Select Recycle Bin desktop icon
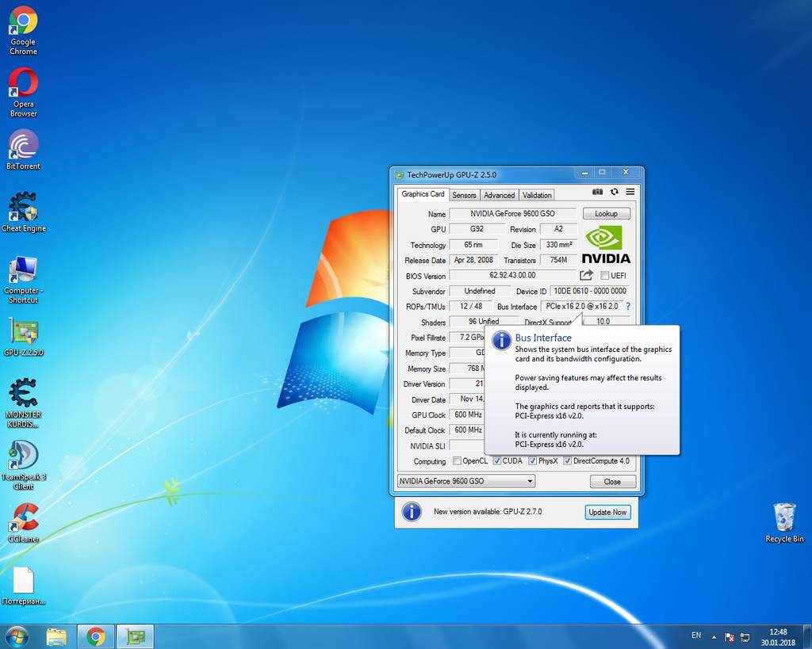812x649 pixels. point(784,523)
